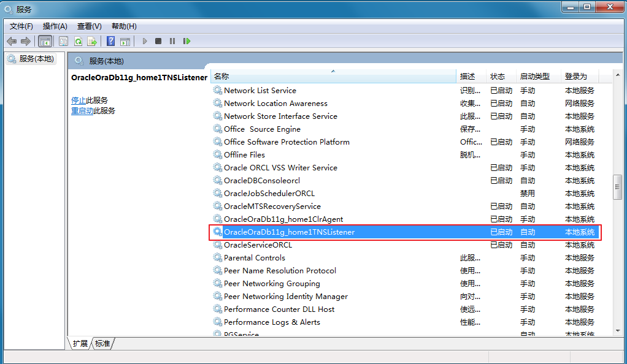Click the gear icon of OracleServiceORCL
The height and width of the screenshot is (364, 627).
pos(218,245)
